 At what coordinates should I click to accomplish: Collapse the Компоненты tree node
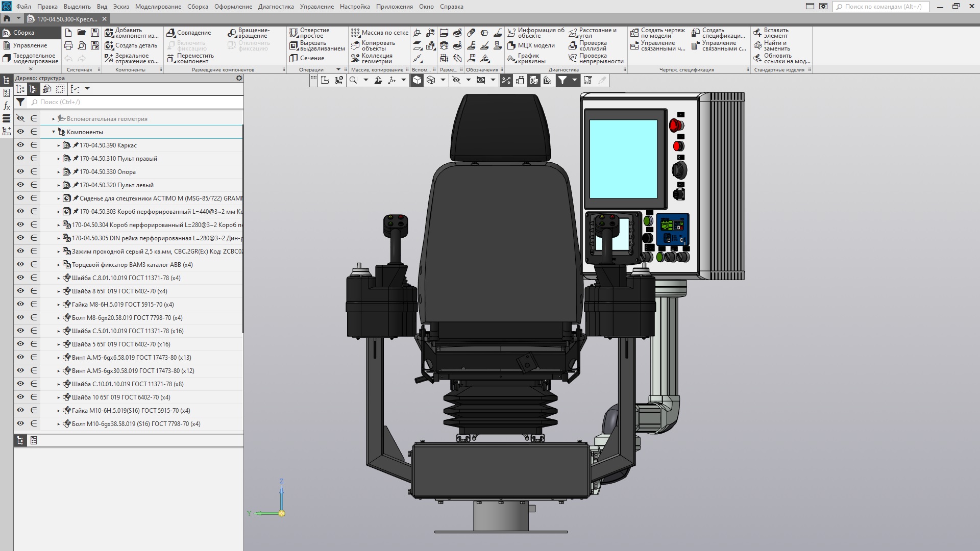[54, 132]
